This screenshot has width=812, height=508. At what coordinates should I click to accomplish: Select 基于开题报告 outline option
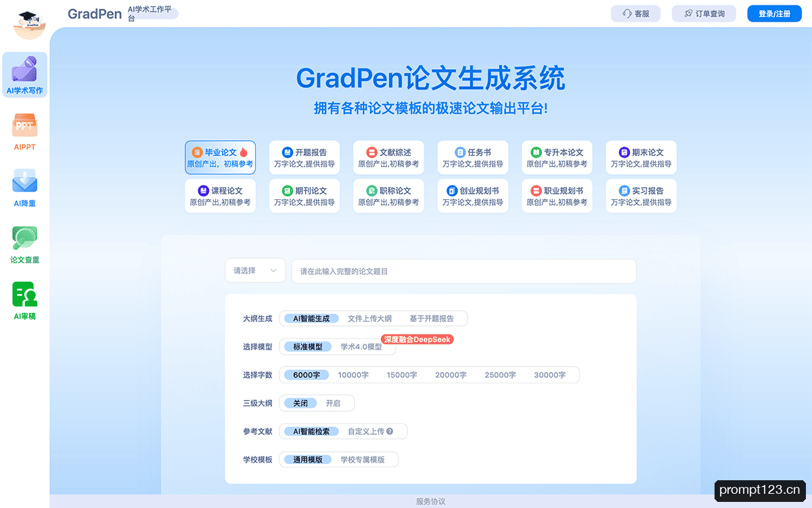click(432, 318)
